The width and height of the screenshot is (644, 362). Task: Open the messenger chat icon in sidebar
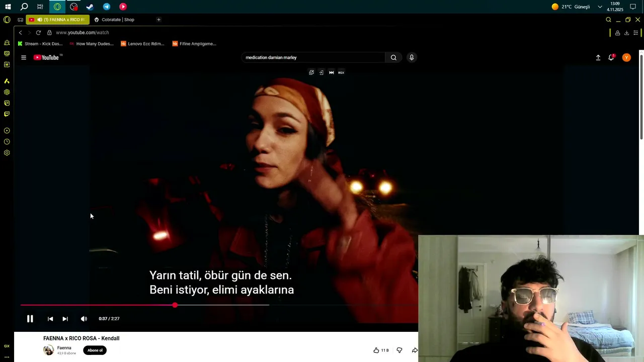pos(7,103)
